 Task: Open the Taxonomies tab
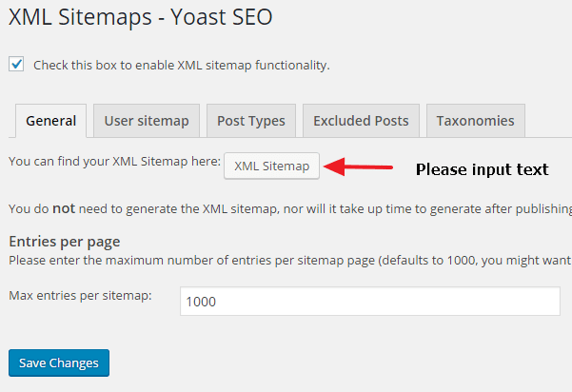[475, 121]
